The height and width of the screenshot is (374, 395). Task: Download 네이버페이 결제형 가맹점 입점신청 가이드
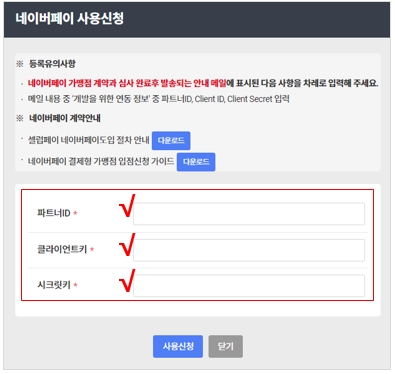(196, 162)
